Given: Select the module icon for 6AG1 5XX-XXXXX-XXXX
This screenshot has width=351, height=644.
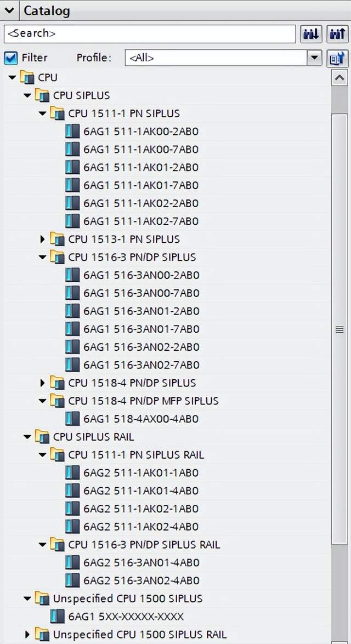Looking at the screenshot, I should (57, 617).
